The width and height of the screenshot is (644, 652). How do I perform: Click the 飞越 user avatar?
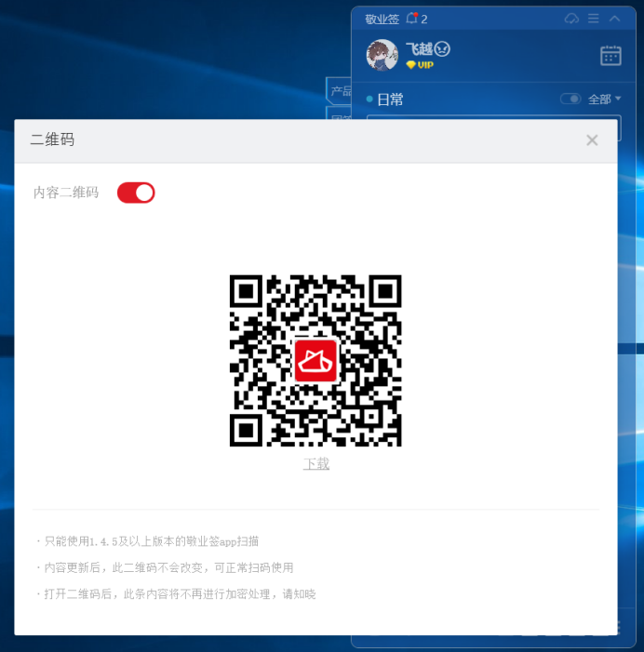point(382,55)
